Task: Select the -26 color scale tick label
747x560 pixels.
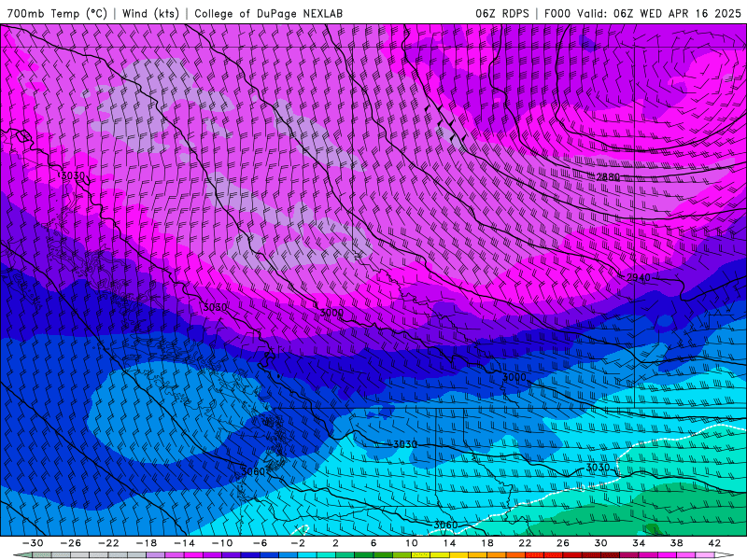Action: click(x=71, y=543)
